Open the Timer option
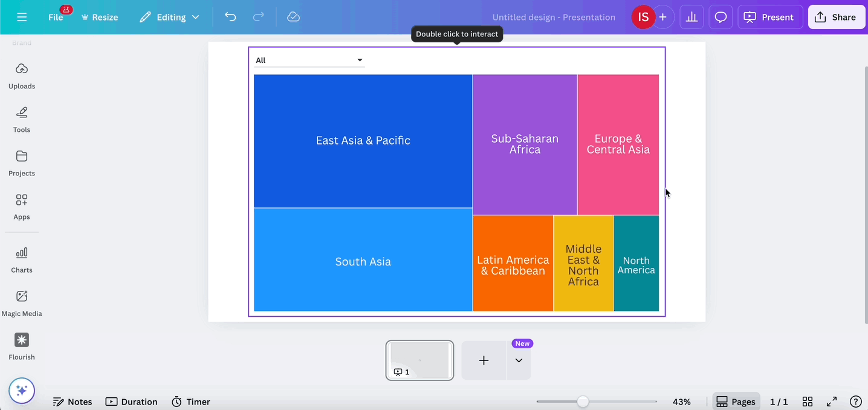Viewport: 868px width, 410px height. point(191,402)
